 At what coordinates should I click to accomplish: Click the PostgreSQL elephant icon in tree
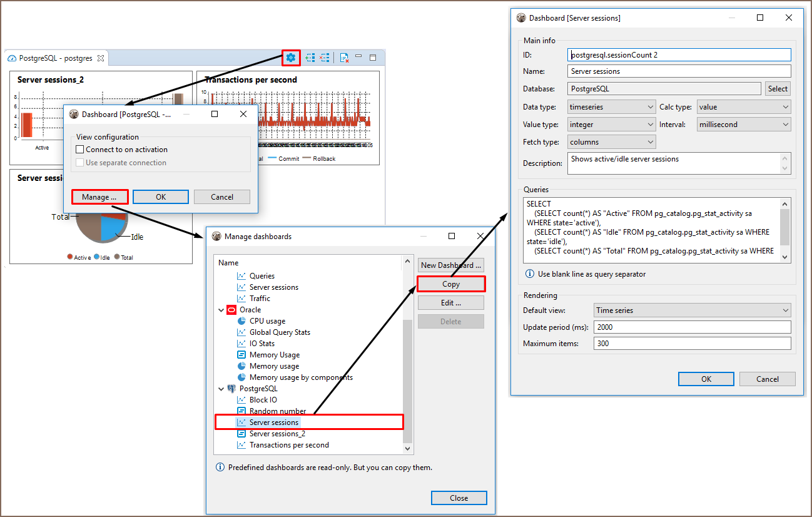tap(231, 389)
